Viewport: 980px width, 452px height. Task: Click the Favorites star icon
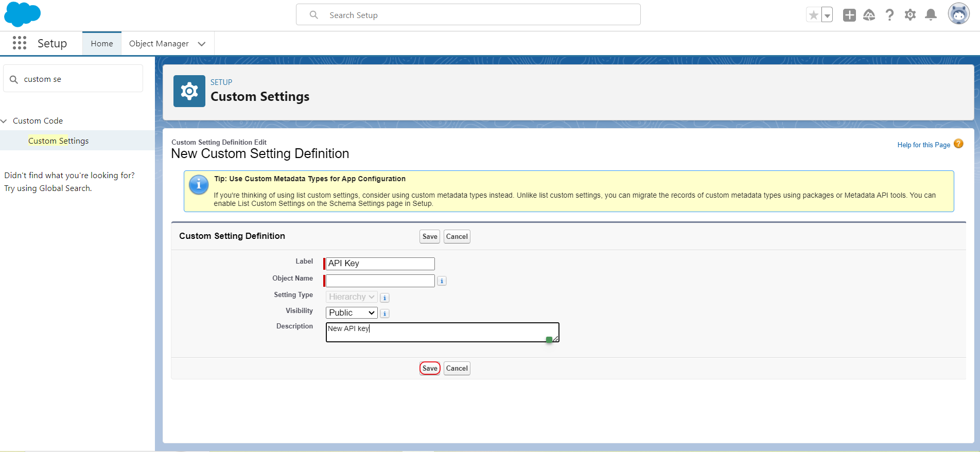click(x=813, y=15)
